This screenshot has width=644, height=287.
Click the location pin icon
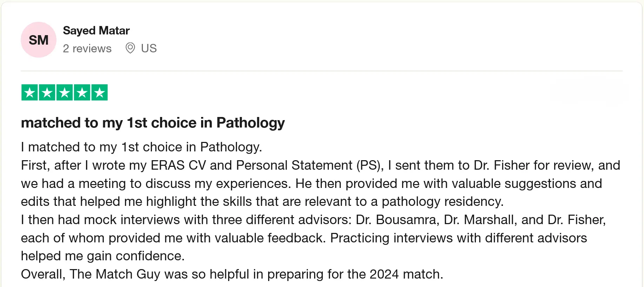130,48
